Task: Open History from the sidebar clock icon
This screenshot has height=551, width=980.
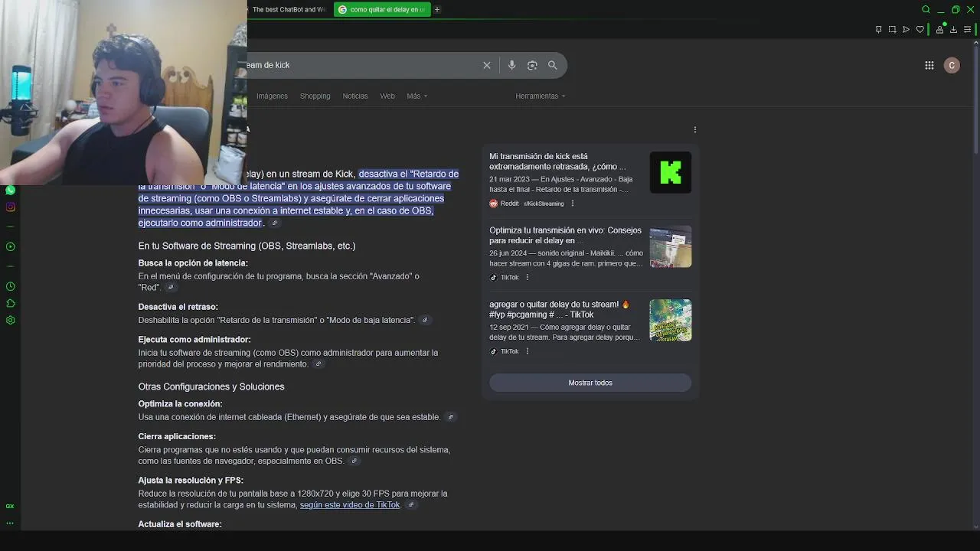Action: (10, 286)
